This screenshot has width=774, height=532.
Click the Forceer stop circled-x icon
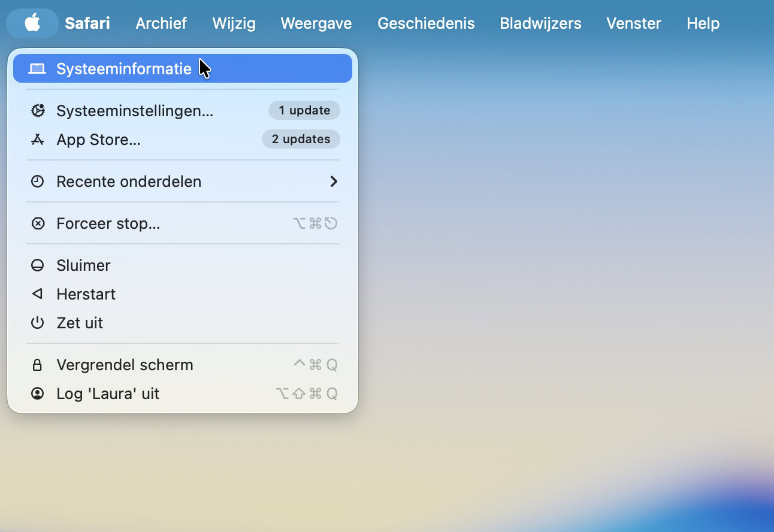tap(38, 223)
